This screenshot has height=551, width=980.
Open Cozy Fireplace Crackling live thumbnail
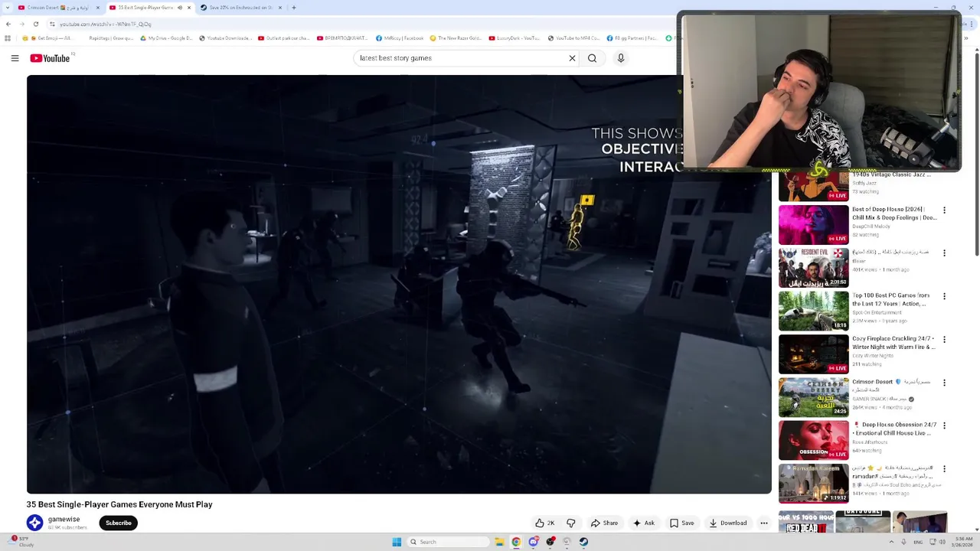pos(814,354)
